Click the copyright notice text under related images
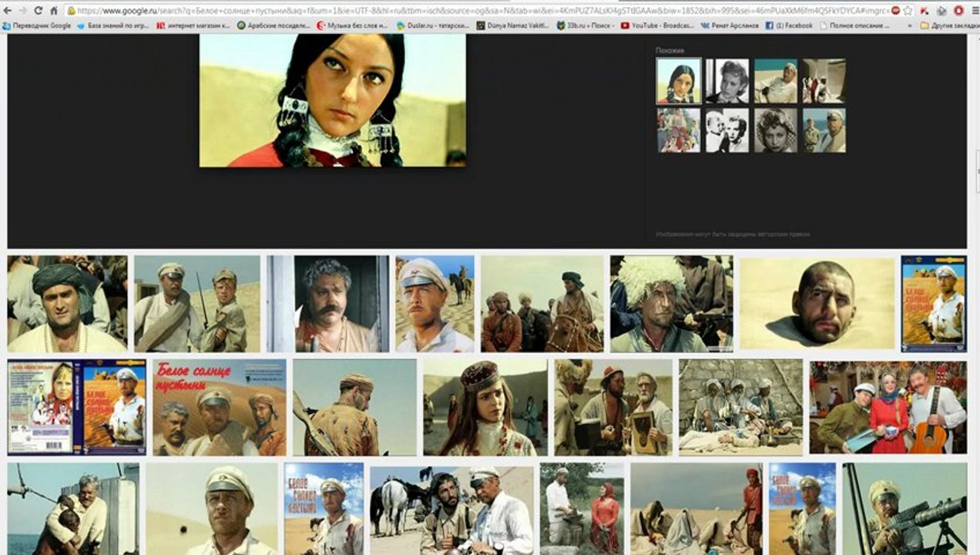This screenshot has height=555, width=980. [733, 234]
